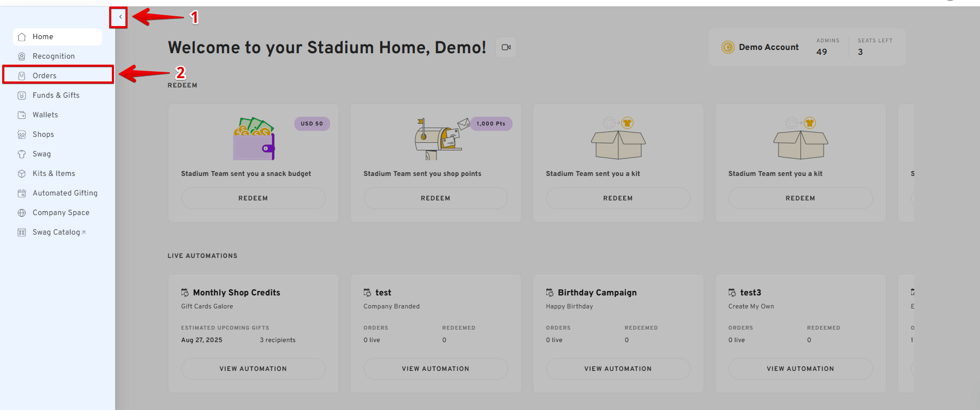Click the Shops storefront icon

(x=22, y=135)
